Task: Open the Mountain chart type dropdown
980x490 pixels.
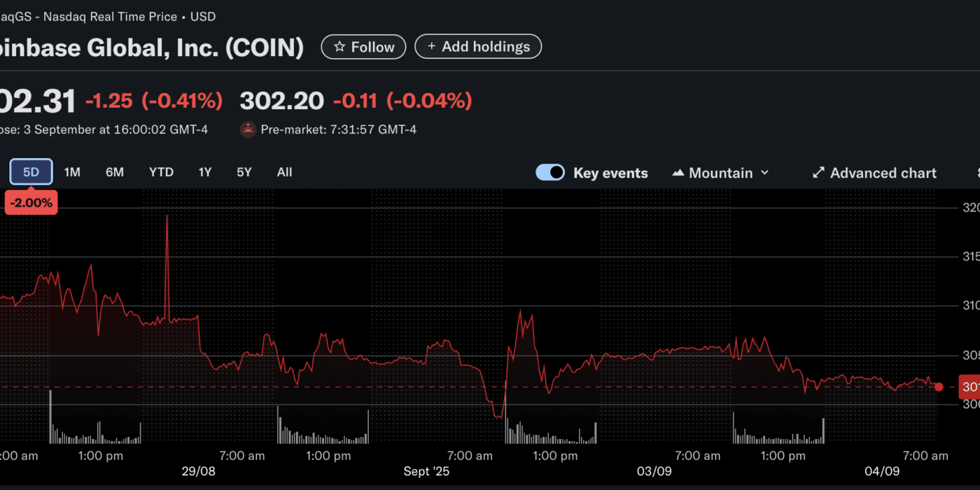Action: click(x=720, y=173)
